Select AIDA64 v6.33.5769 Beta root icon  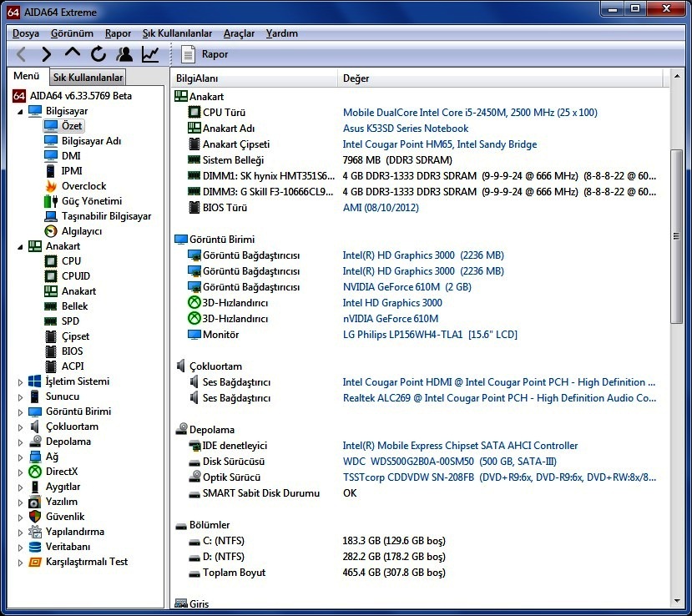click(19, 96)
